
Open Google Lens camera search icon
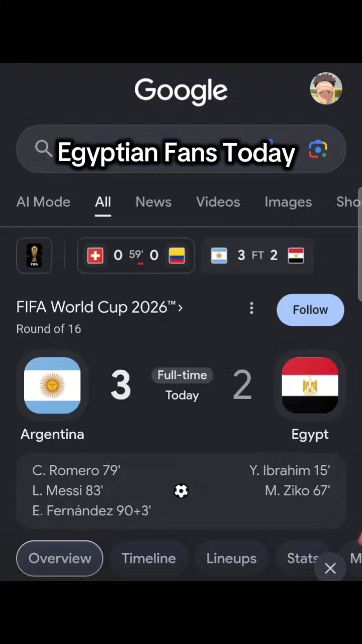(x=318, y=150)
